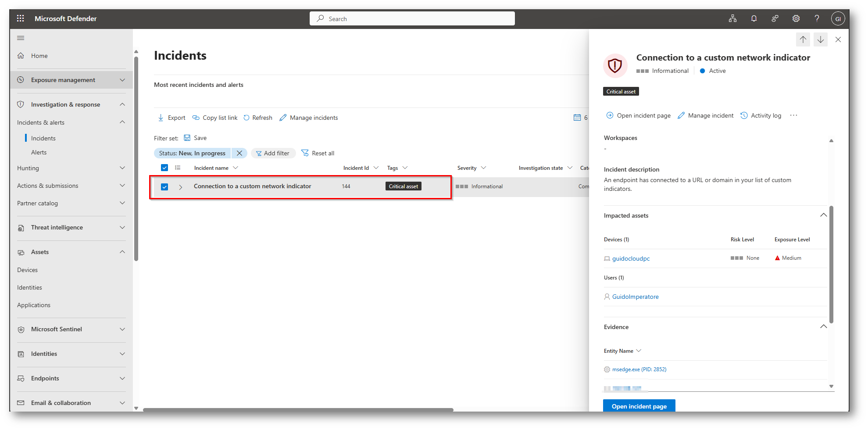Expand Exposure management menu
Image resolution: width=868 pixels, height=430 pixels.
(71, 80)
